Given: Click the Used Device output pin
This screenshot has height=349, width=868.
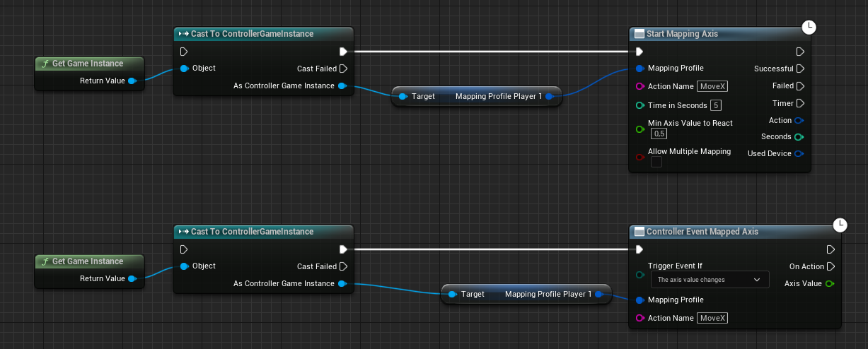Looking at the screenshot, I should click(x=799, y=153).
